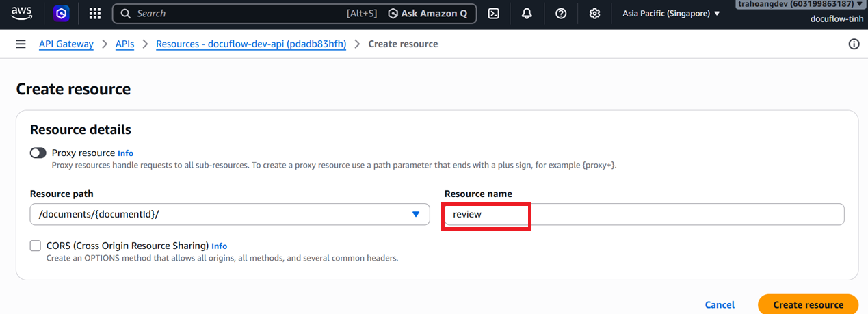Toggle the Proxy resource switch
Screen dimensions: 868x314
point(38,153)
